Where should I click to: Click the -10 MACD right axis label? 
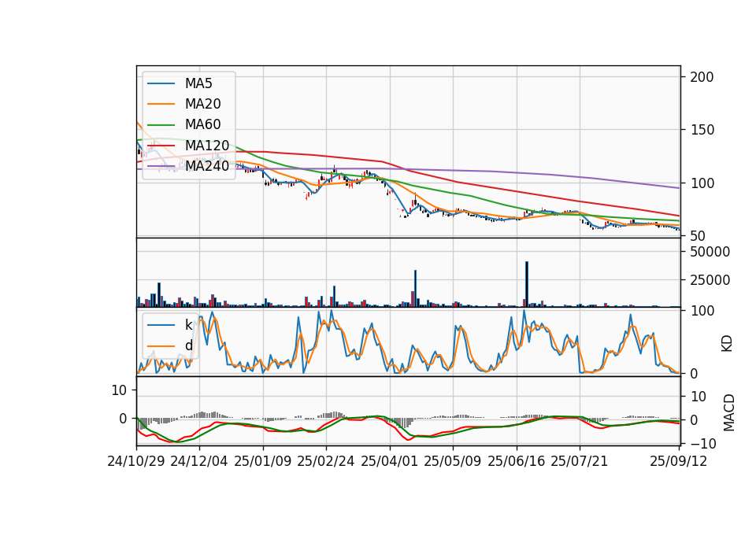702,443
